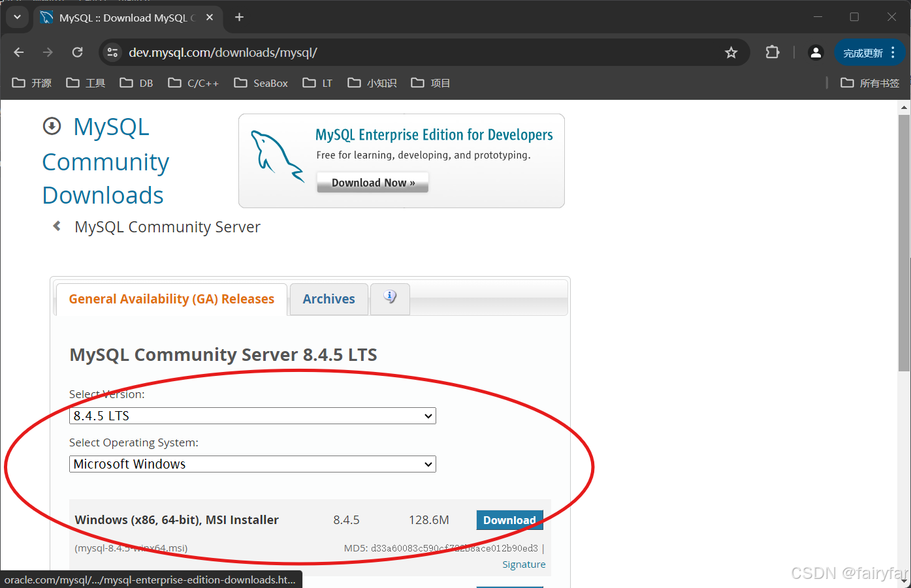Open the browser profile avatar
The height and width of the screenshot is (588, 911).
816,52
